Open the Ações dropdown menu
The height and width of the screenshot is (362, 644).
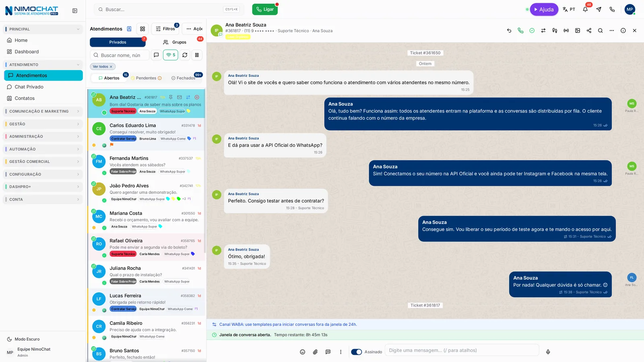click(x=194, y=29)
